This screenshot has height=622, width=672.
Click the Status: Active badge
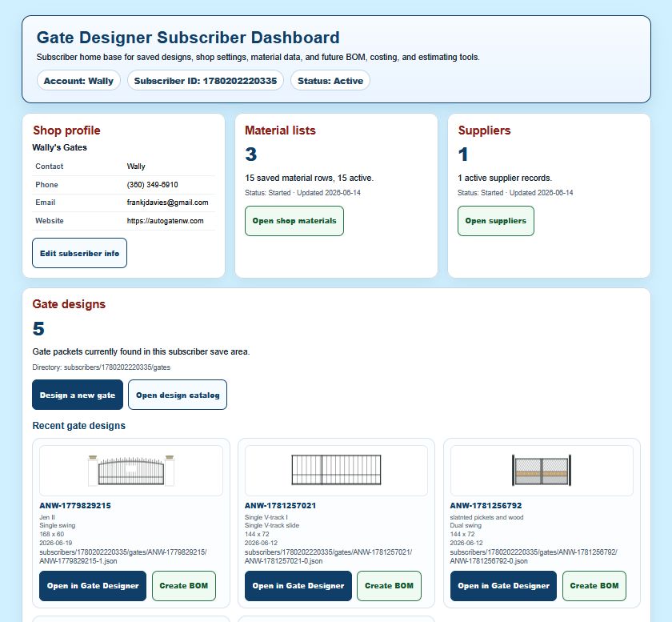330,81
